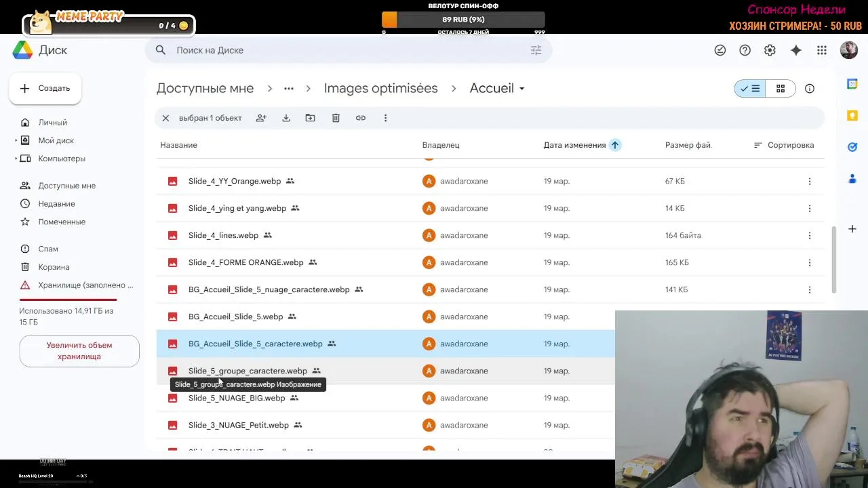Open the account profile avatar
Viewport: 868px width, 488px height.
(x=849, y=50)
